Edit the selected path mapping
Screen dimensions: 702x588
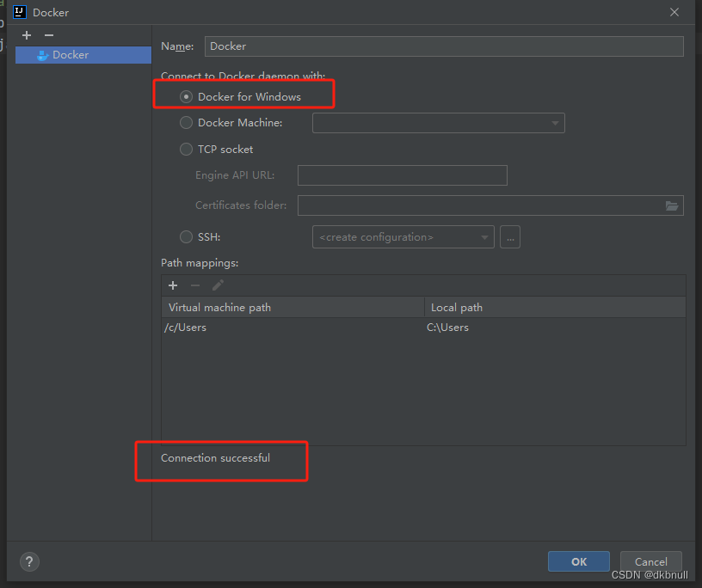218,285
